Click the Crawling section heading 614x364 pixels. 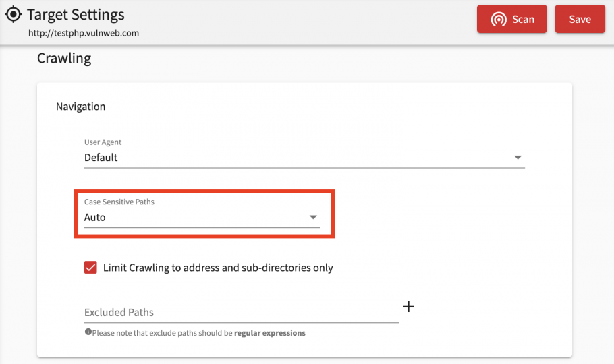coord(64,59)
